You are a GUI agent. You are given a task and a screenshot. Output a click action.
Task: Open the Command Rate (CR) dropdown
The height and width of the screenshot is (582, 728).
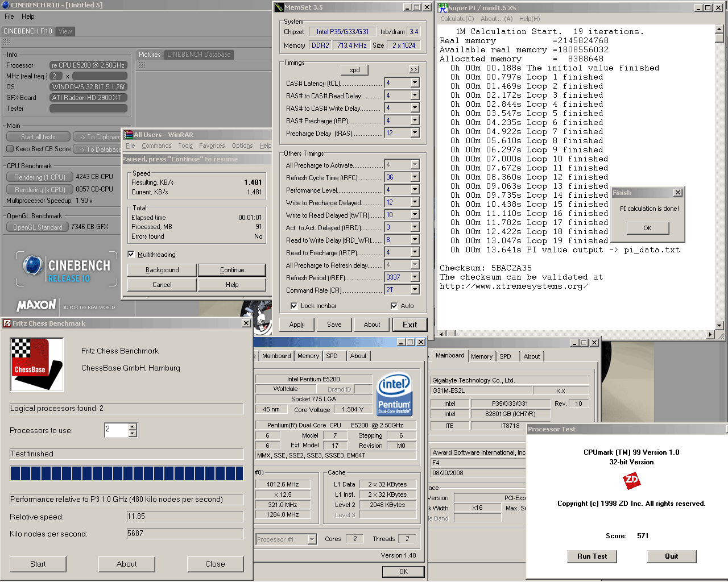coord(415,290)
